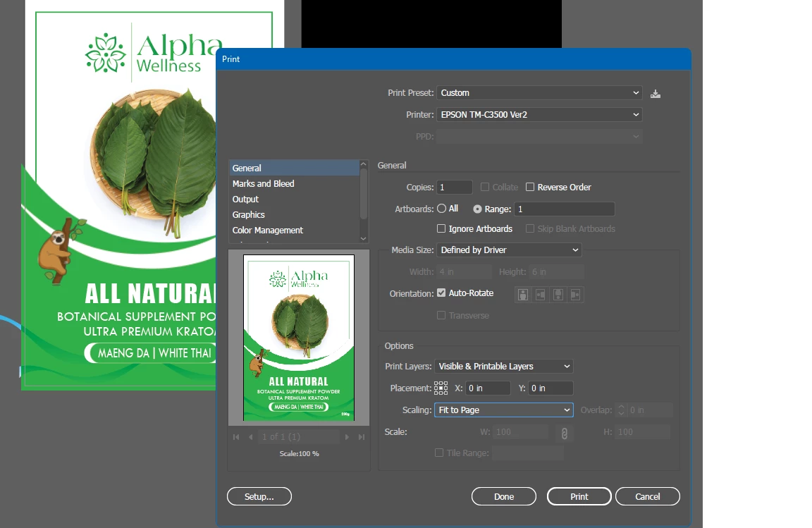The image size is (812, 528).
Task: Select Marks and Bleed category
Action: coord(294,183)
